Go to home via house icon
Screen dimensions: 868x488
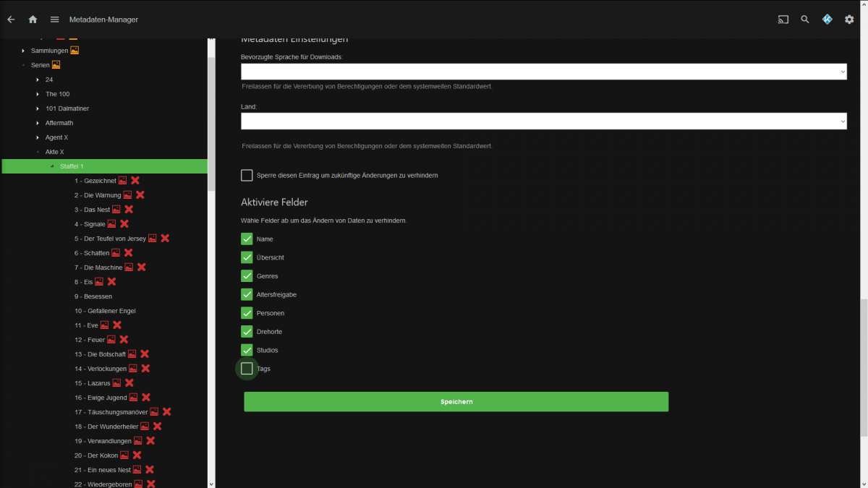coord(33,20)
